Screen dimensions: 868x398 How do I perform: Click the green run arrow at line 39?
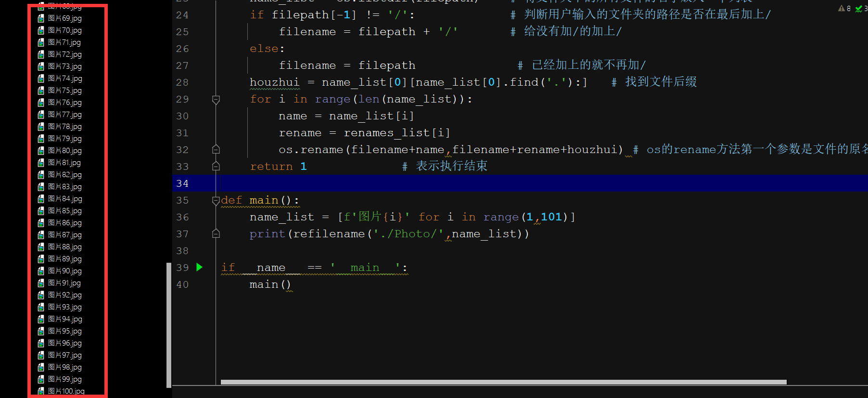pos(200,267)
